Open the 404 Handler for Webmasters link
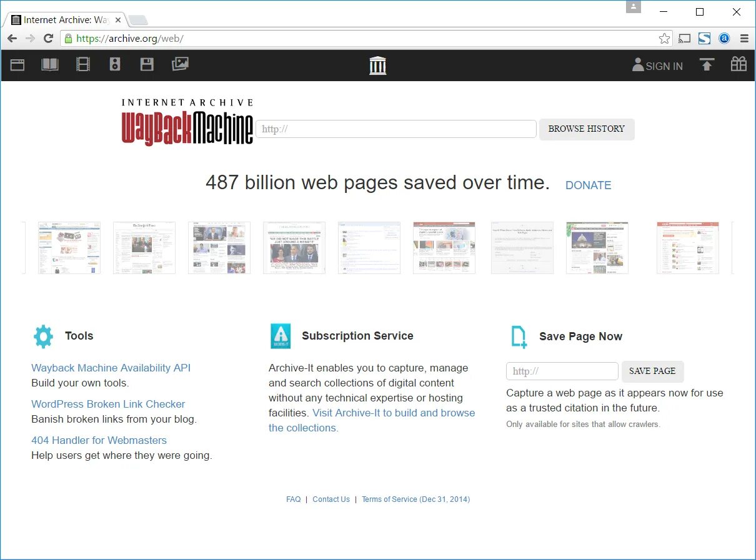 click(99, 440)
